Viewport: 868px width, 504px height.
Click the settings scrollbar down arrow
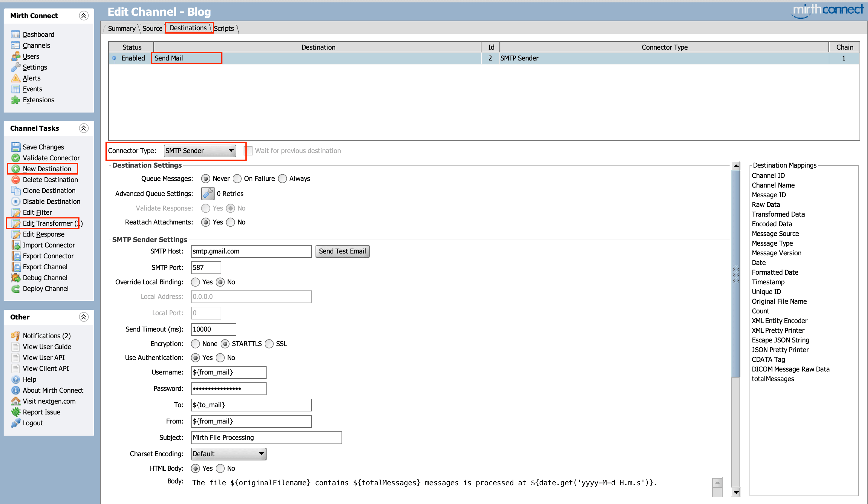coord(736,492)
